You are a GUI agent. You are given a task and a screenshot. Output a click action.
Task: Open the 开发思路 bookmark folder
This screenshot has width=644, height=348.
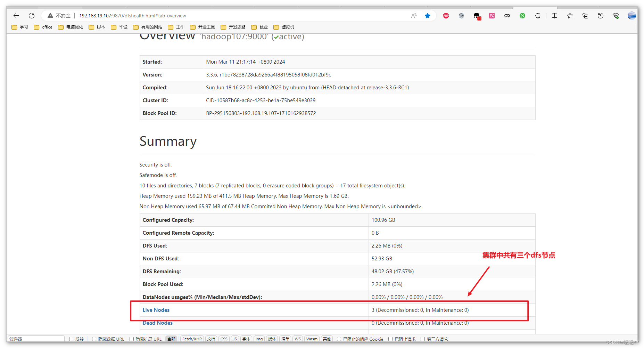pyautogui.click(x=233, y=27)
